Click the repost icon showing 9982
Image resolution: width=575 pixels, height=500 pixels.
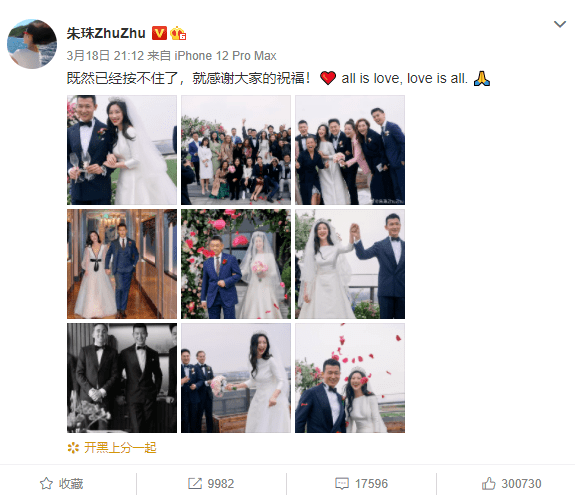[x=195, y=483]
